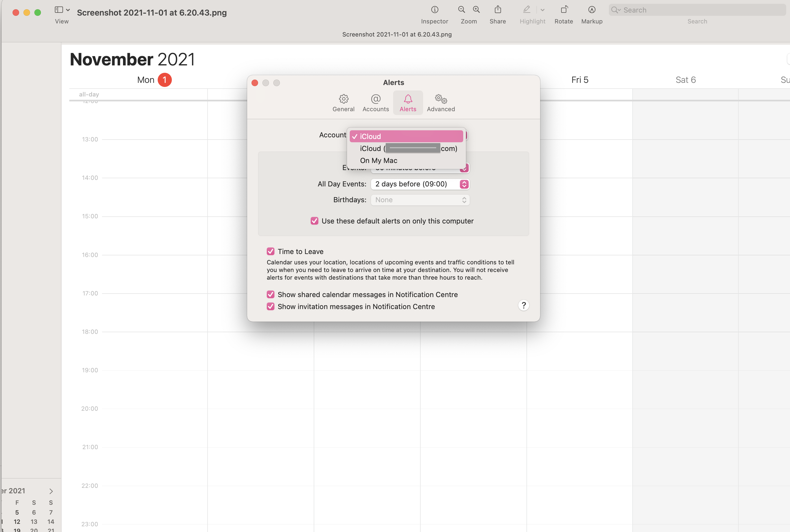Open the Inspector info icon
Image resolution: width=790 pixels, height=532 pixels.
coord(435,10)
